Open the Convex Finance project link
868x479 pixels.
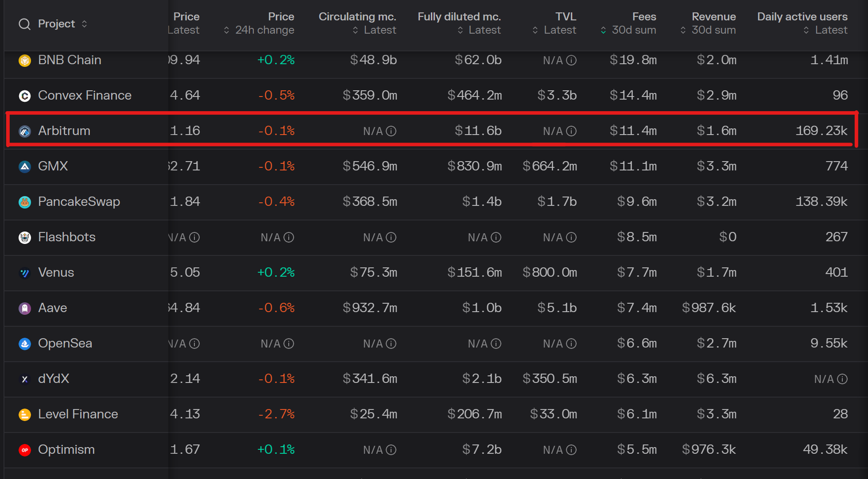coord(85,95)
